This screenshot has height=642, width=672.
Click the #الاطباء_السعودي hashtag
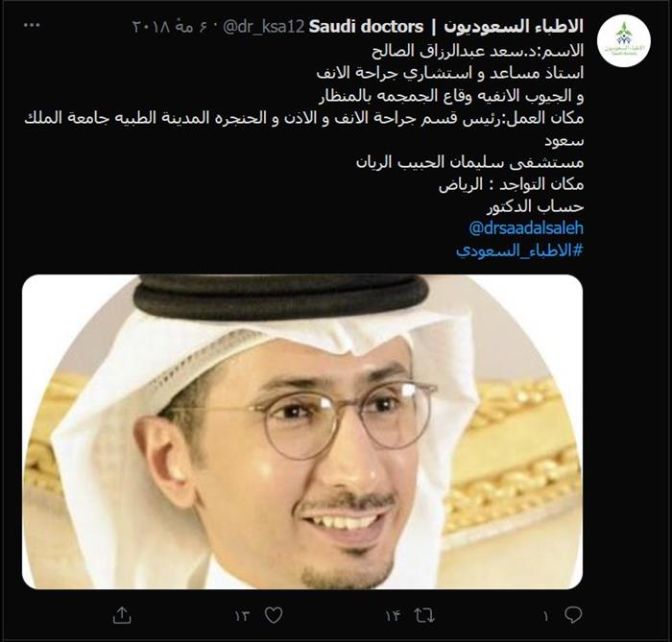tap(519, 250)
